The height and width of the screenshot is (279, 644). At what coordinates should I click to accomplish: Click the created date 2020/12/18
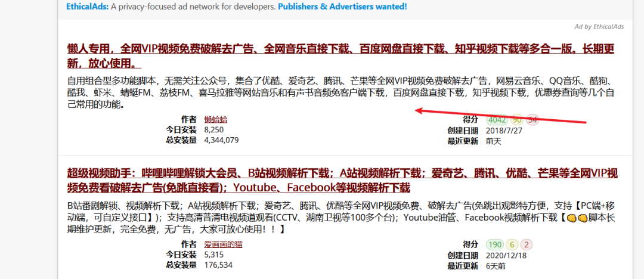506,256
